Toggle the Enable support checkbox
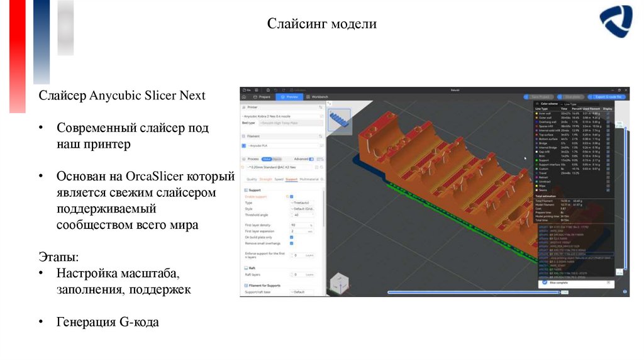 pos(292,197)
